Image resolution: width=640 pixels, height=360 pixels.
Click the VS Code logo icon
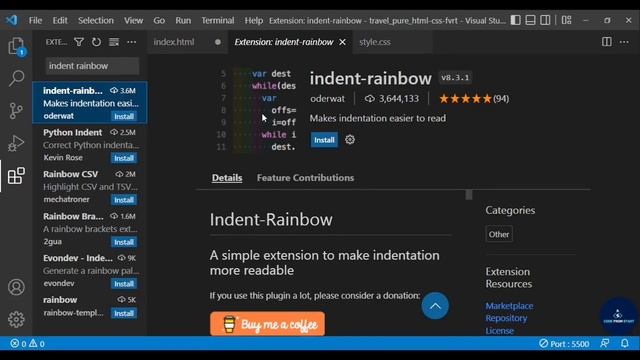pos(12,20)
